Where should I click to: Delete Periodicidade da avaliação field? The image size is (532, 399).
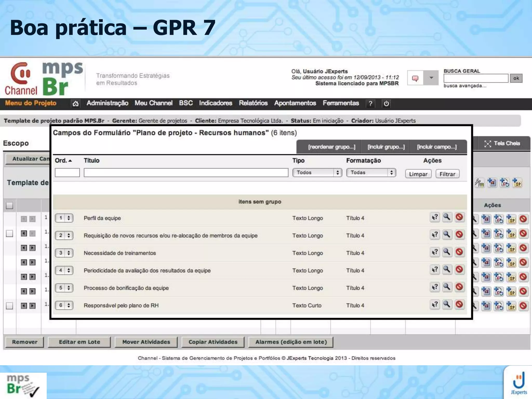[459, 269]
